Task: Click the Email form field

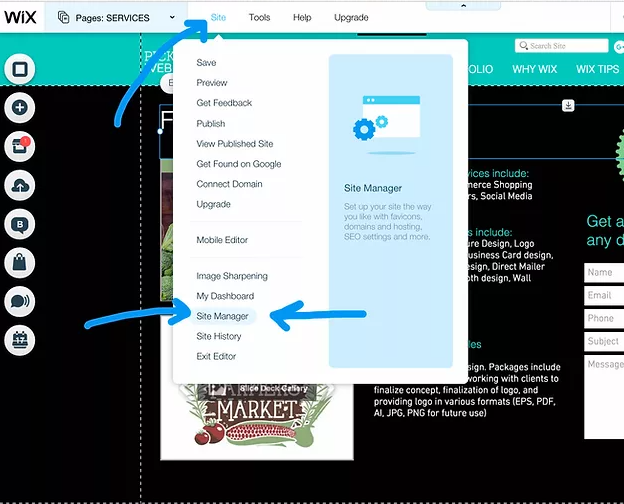Action: (x=604, y=295)
